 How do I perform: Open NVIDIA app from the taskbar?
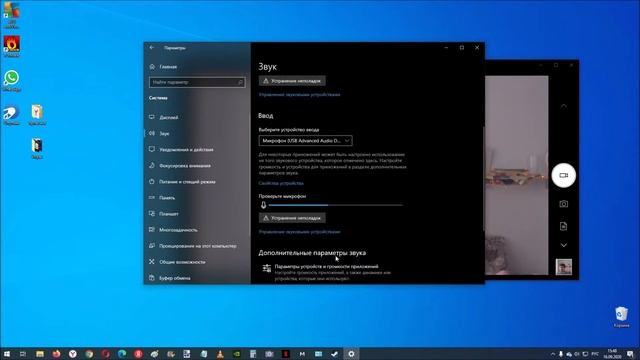[237, 354]
